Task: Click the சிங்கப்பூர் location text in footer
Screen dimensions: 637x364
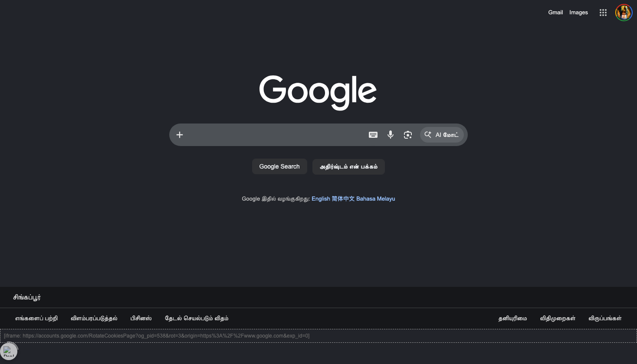Action: pos(27,297)
